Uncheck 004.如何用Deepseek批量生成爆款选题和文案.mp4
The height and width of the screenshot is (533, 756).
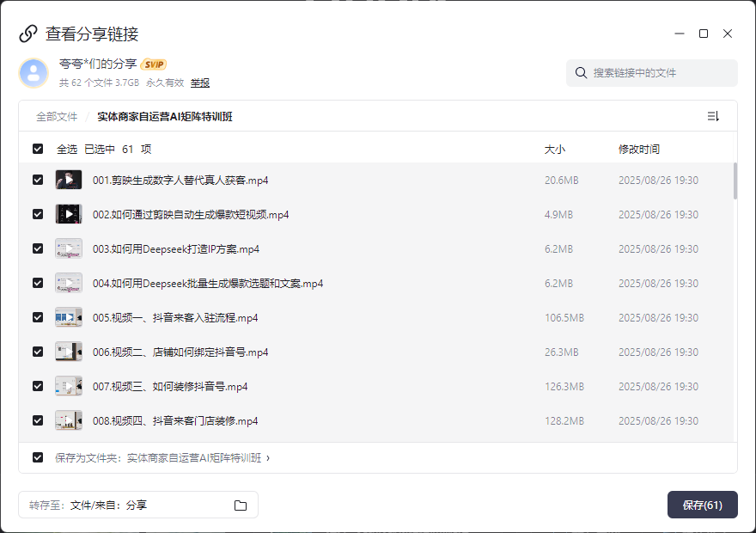pyautogui.click(x=38, y=283)
